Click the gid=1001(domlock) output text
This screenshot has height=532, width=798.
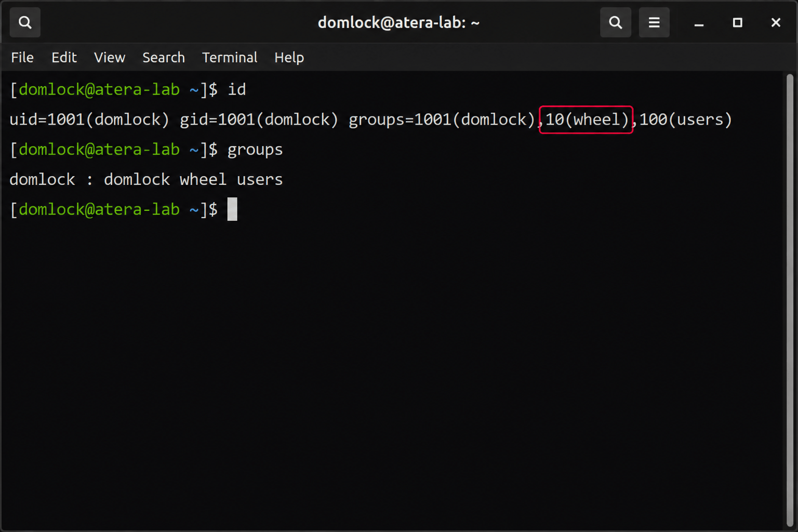click(x=259, y=119)
